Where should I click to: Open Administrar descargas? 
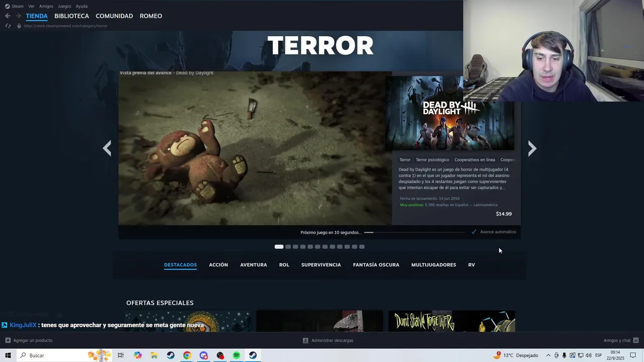pos(332,340)
